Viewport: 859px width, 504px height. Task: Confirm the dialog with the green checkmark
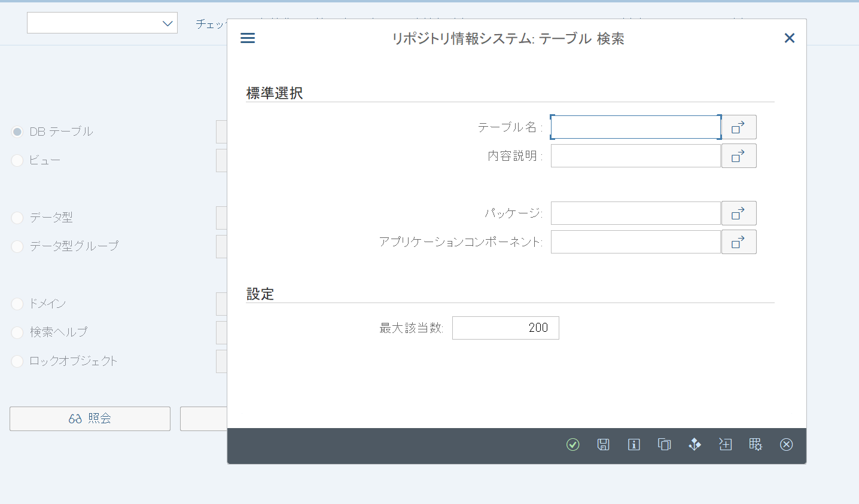(572, 445)
